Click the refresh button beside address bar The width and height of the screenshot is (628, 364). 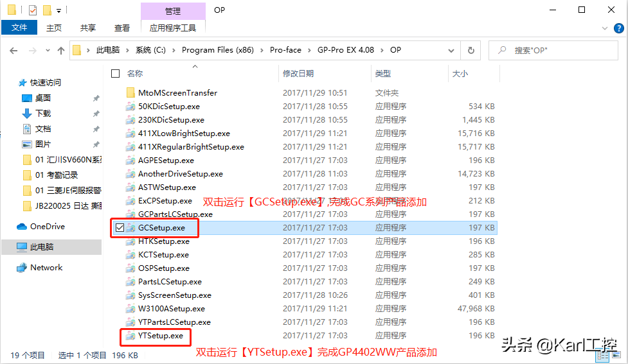point(471,50)
